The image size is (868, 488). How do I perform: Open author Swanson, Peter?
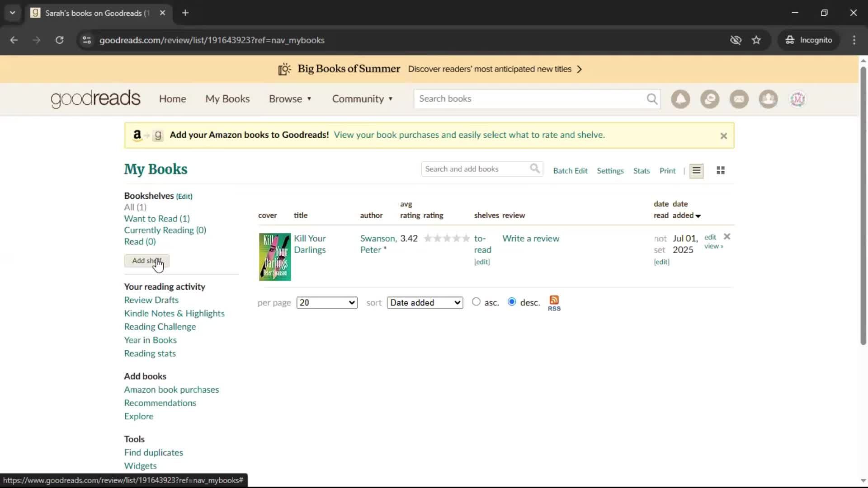378,244
